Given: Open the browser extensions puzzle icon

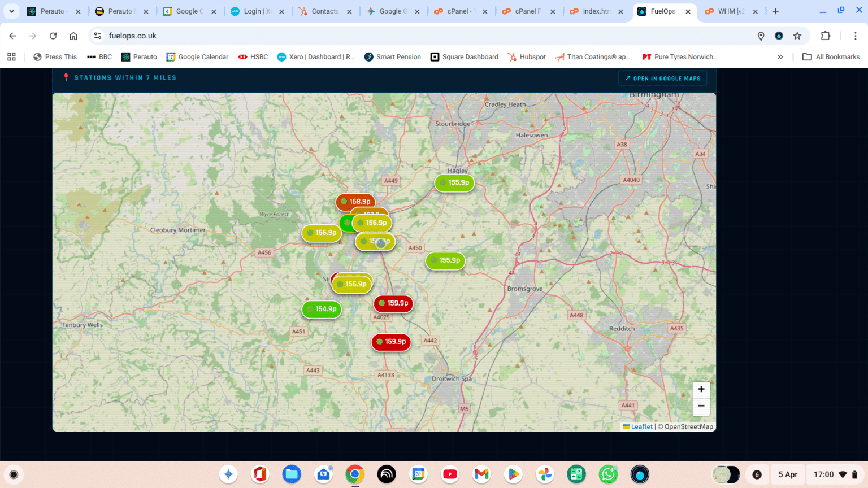Looking at the screenshot, I should click(x=826, y=36).
